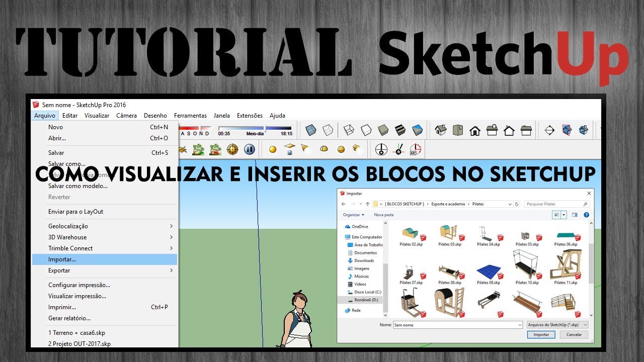Click the circle with 60° angle icon
Screen dimensions: 644x362
416,149
